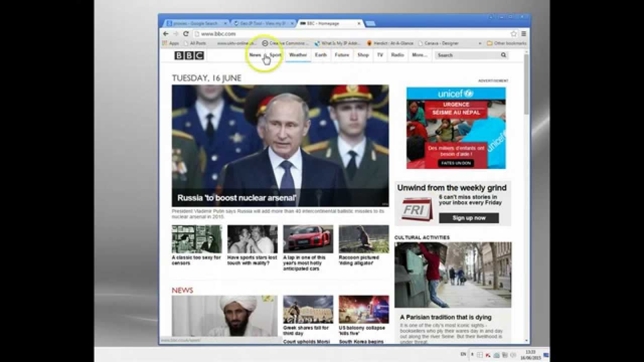
Task: Open the raccoon riding alligator thumbnail
Action: [x=364, y=239]
